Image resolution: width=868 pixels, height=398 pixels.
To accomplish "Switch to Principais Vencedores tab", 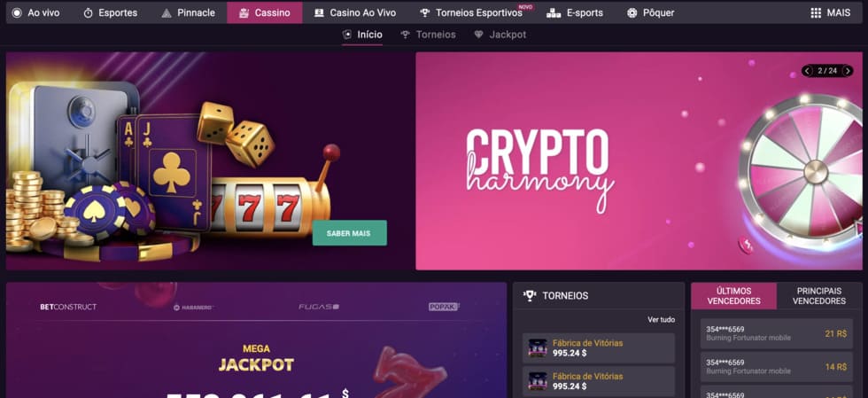I will point(818,296).
